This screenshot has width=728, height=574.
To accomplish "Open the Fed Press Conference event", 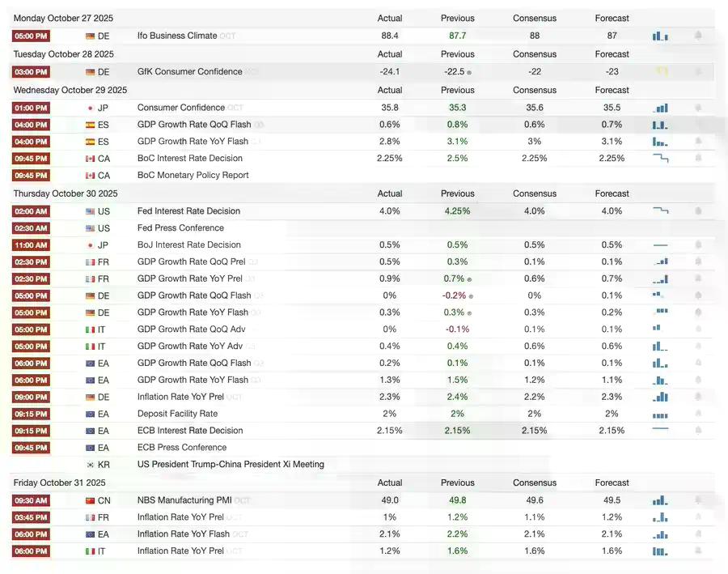I will [x=178, y=228].
